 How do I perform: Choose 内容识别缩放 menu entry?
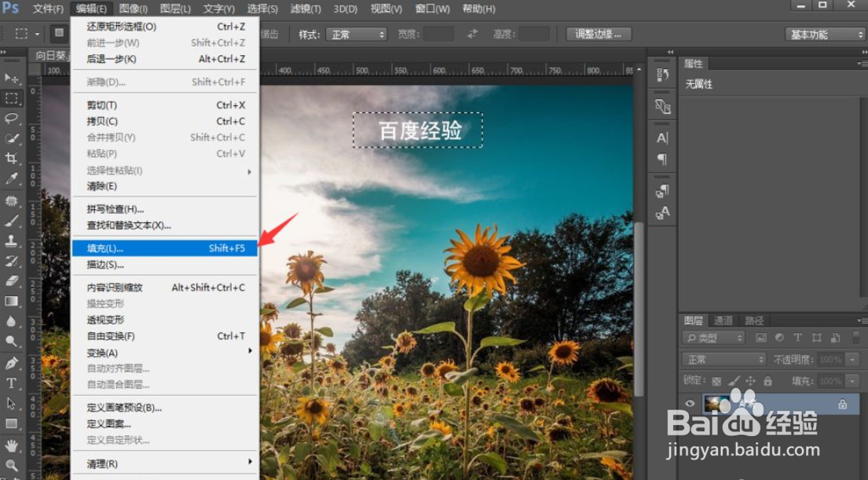165,288
